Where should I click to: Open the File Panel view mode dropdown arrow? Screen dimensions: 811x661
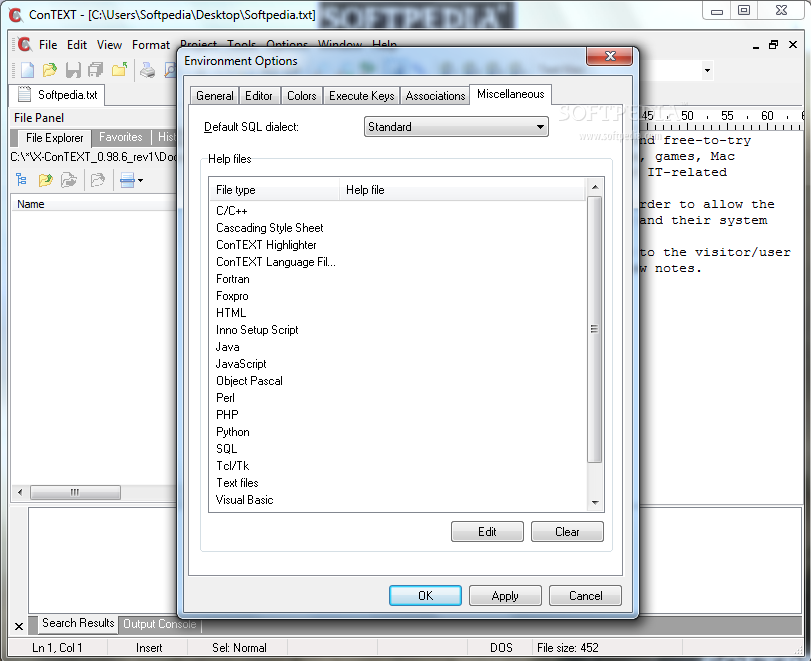click(x=140, y=181)
